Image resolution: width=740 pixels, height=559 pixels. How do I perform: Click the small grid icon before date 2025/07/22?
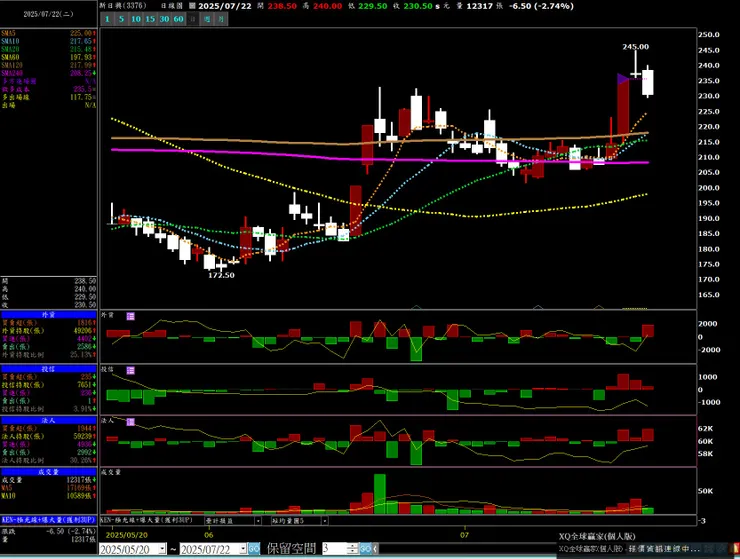point(193,6)
